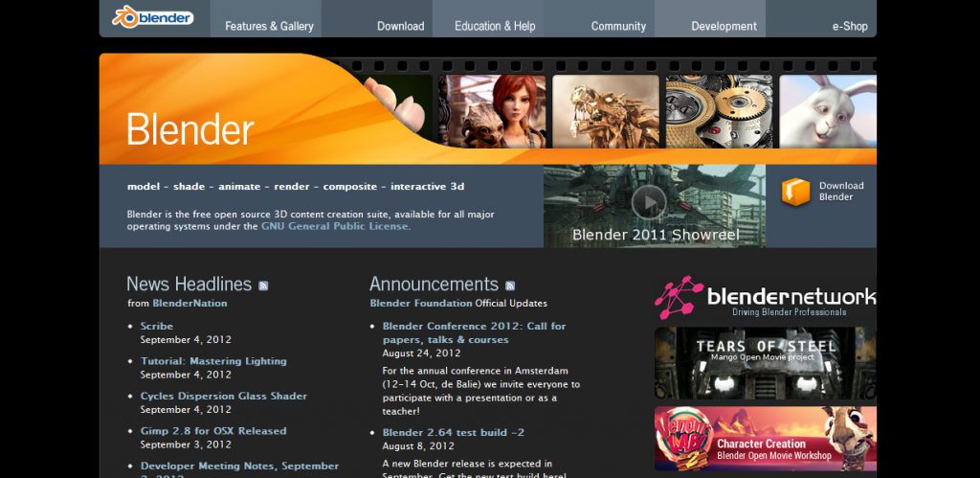
Task: Open the GNU General Public License link
Action: (336, 226)
